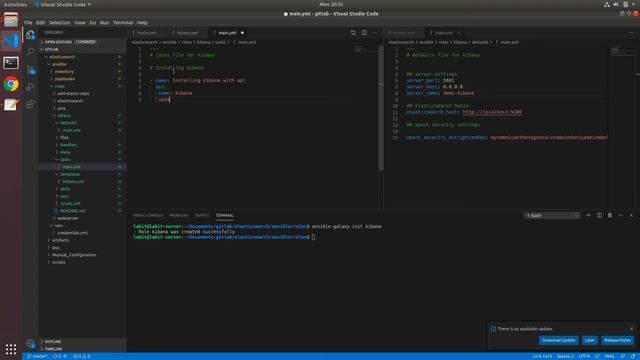This screenshot has width=640, height=360.
Task: Click the feedback icon in status bar
Action: [622, 356]
